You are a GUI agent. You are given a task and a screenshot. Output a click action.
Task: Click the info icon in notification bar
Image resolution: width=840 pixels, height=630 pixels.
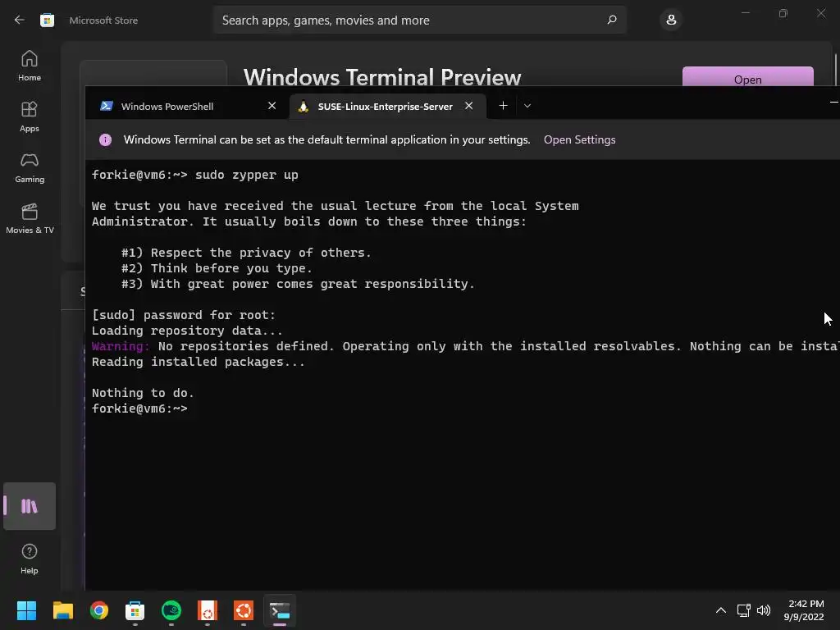pyautogui.click(x=106, y=139)
